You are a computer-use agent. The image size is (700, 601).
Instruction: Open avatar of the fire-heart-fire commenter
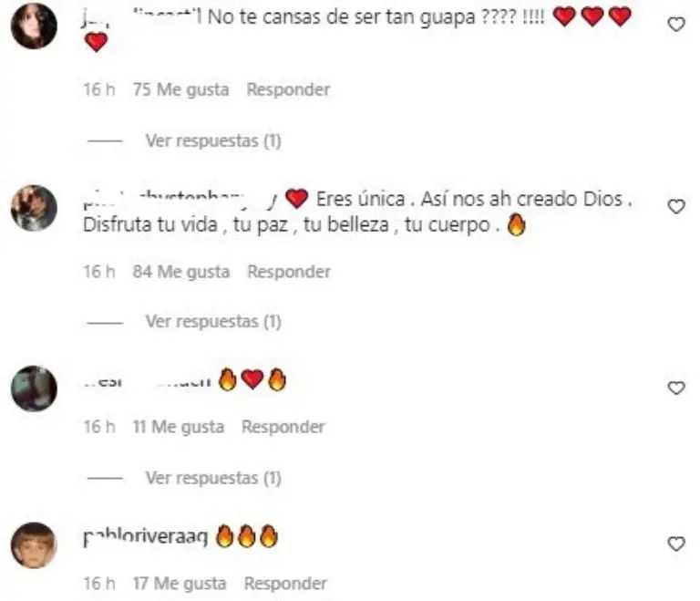(34, 389)
